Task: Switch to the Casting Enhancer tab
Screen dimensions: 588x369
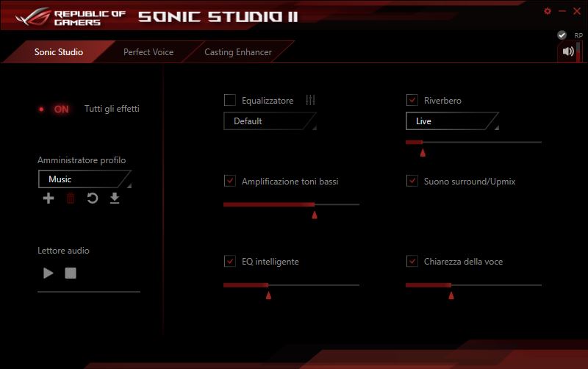Action: point(237,52)
